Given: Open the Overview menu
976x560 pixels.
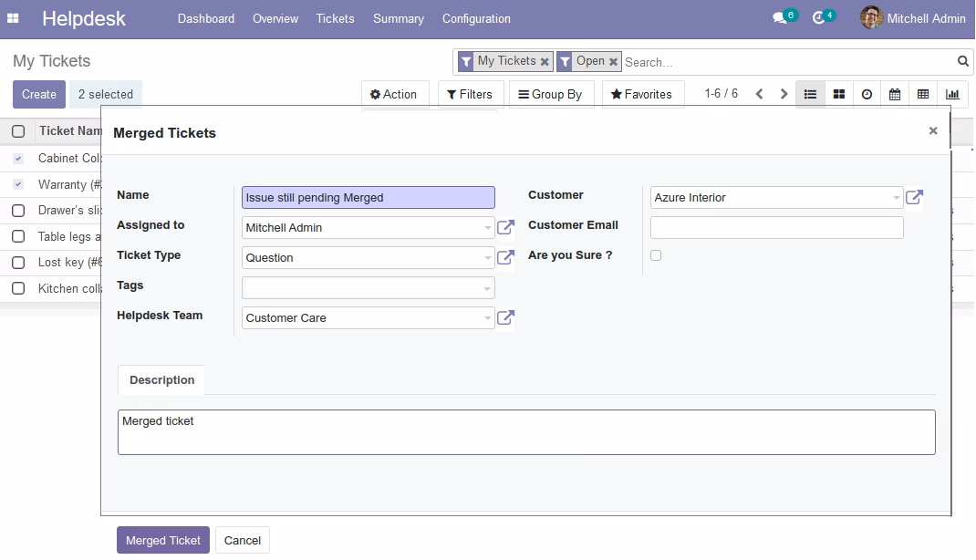Looking at the screenshot, I should tap(275, 18).
